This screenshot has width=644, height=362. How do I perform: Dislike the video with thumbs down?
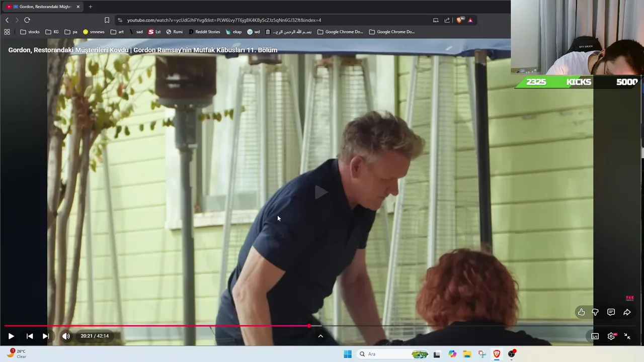tap(595, 312)
